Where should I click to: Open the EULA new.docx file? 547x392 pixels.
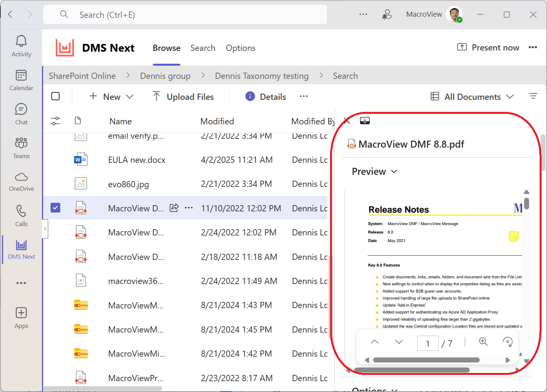click(x=136, y=160)
